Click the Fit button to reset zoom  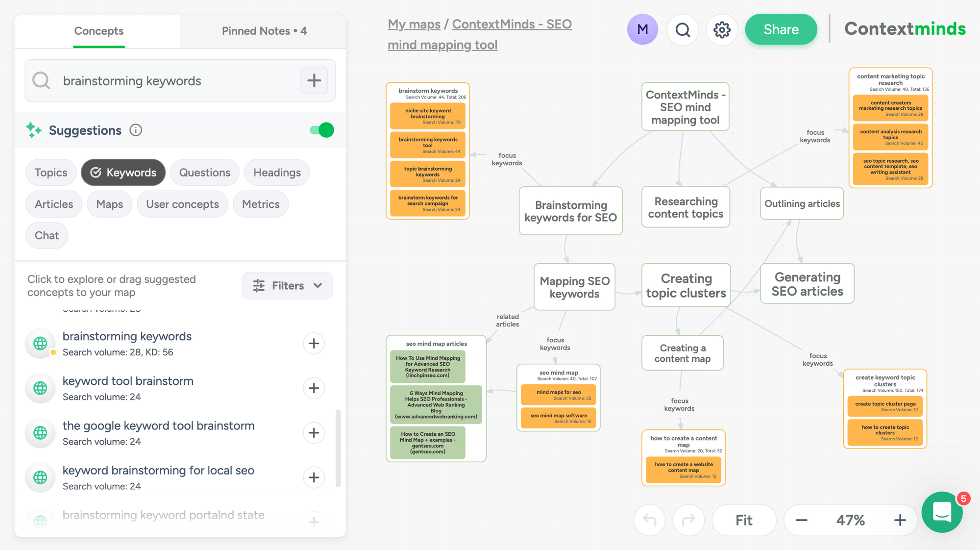745,520
